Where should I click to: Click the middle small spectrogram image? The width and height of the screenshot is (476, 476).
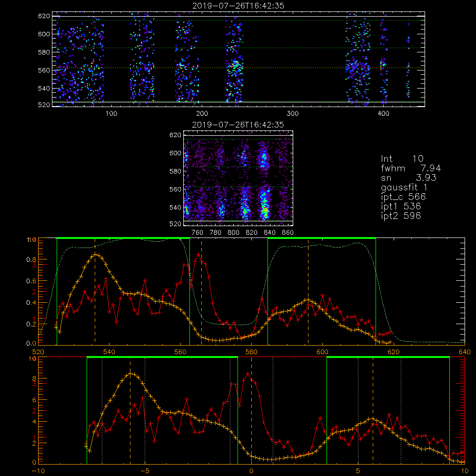238,178
